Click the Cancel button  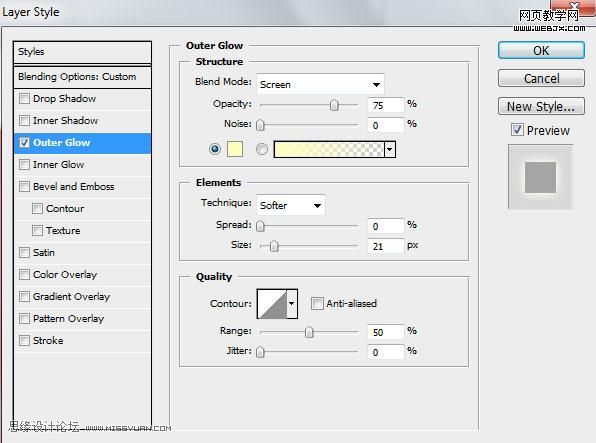pyautogui.click(x=541, y=78)
